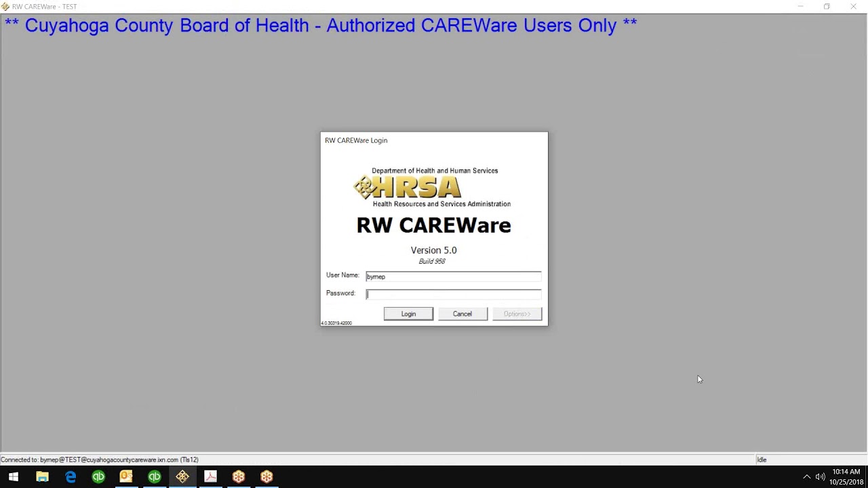
Task: Click the 'Idle' status bar entry
Action: (762, 460)
